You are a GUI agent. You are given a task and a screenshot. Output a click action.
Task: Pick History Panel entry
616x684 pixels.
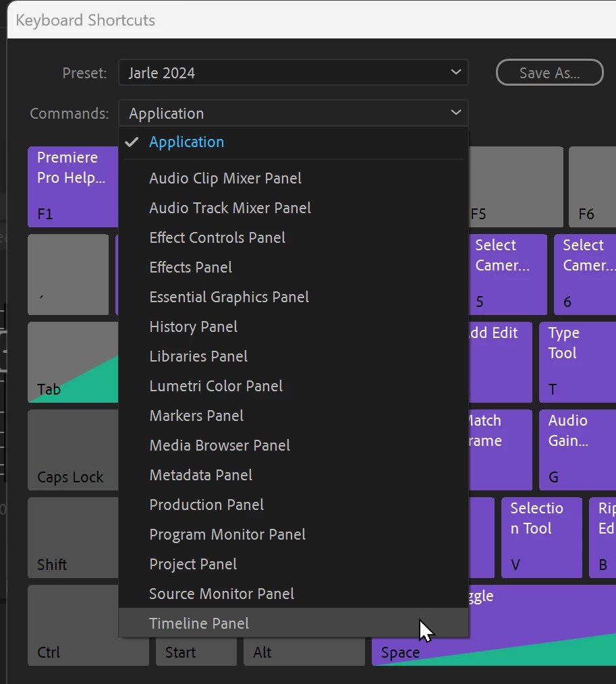(293, 326)
